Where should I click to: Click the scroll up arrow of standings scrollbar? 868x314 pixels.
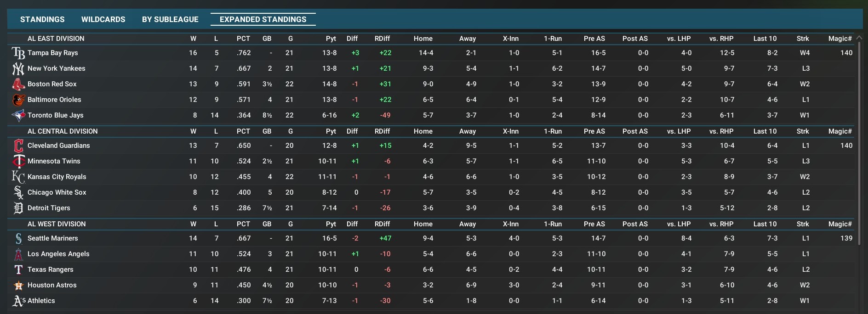859,38
